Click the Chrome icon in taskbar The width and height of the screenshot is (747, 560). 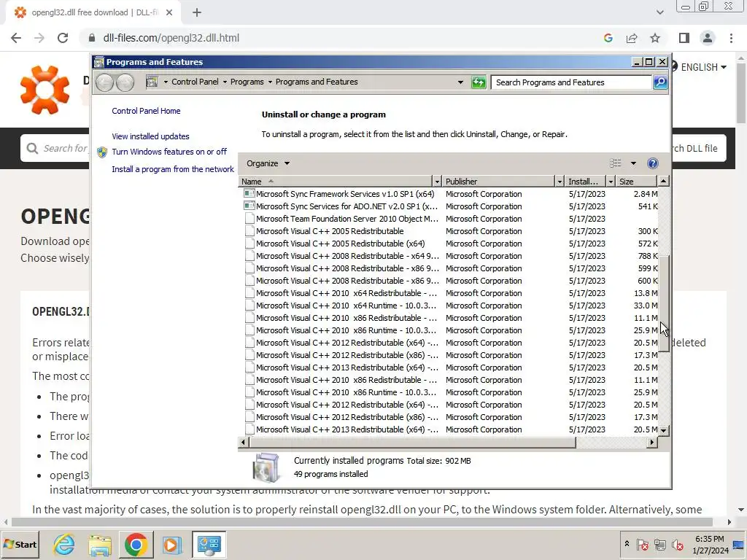[x=136, y=544]
